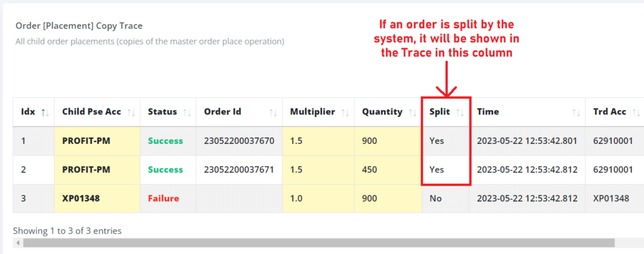Sort by Quantity column arrows
644x254 pixels.
(x=413, y=112)
